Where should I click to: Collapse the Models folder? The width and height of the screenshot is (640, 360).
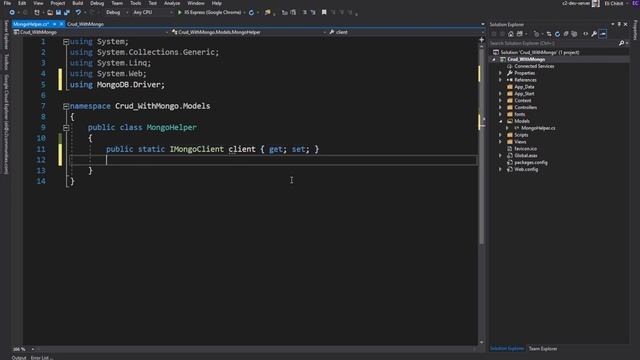500,122
